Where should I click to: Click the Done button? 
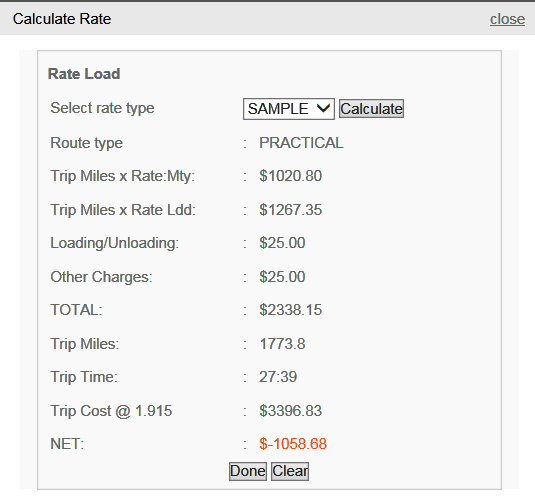coord(248,471)
